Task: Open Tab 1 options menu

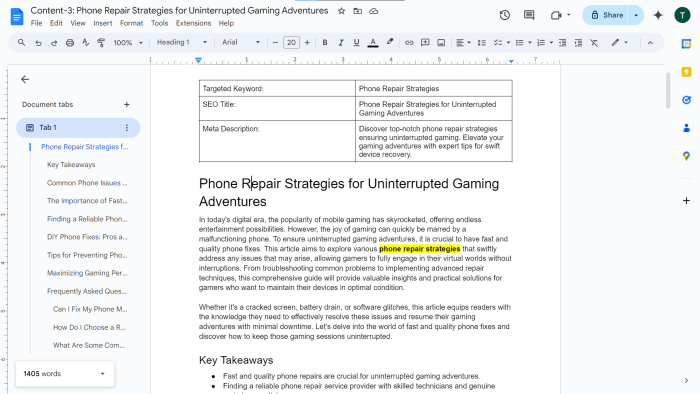Action: coord(127,128)
